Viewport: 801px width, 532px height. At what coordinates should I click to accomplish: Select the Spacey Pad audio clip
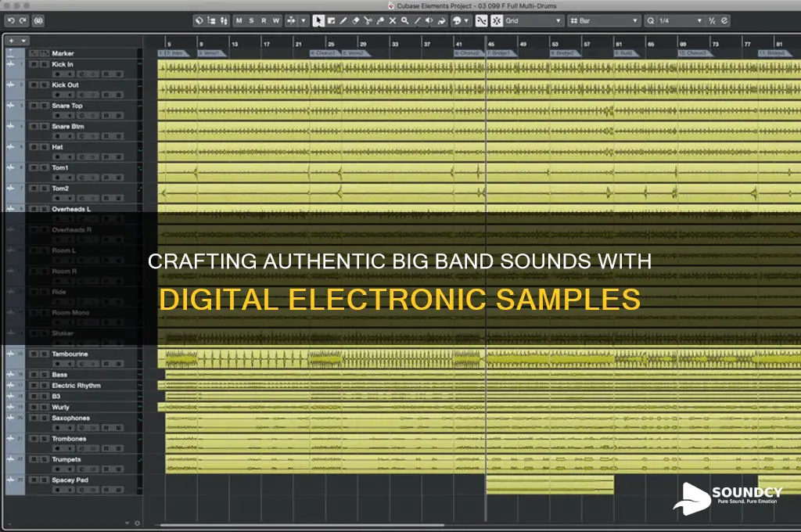tap(550, 484)
